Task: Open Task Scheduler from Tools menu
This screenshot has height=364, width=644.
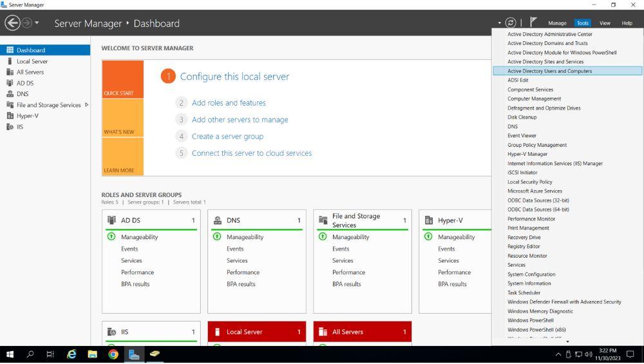Action: point(524,293)
